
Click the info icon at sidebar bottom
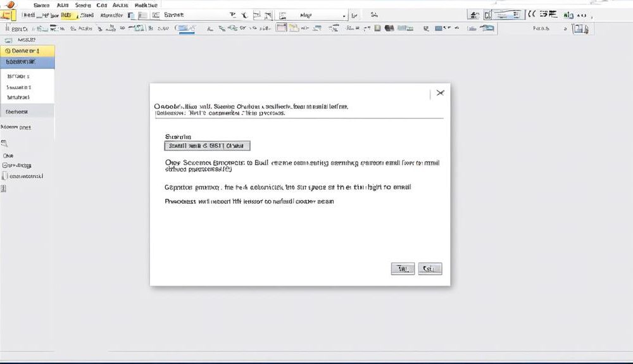(4, 189)
